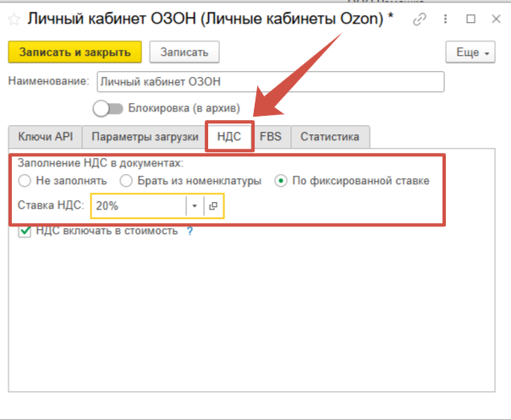Click the blue question mark help icon
Image resolution: width=511 pixels, height=420 pixels.
[x=190, y=232]
